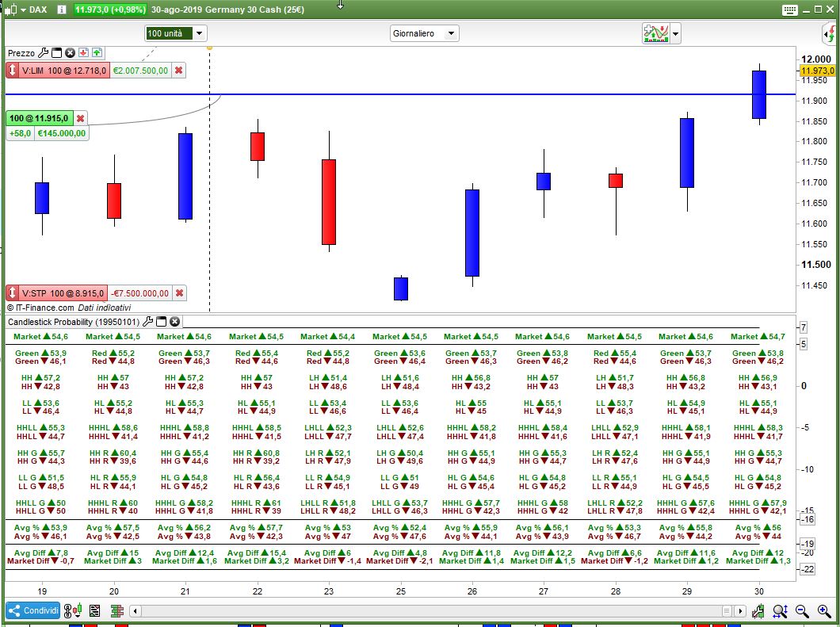Cancel the V:LIM 12.718,0 limit order

[179, 71]
